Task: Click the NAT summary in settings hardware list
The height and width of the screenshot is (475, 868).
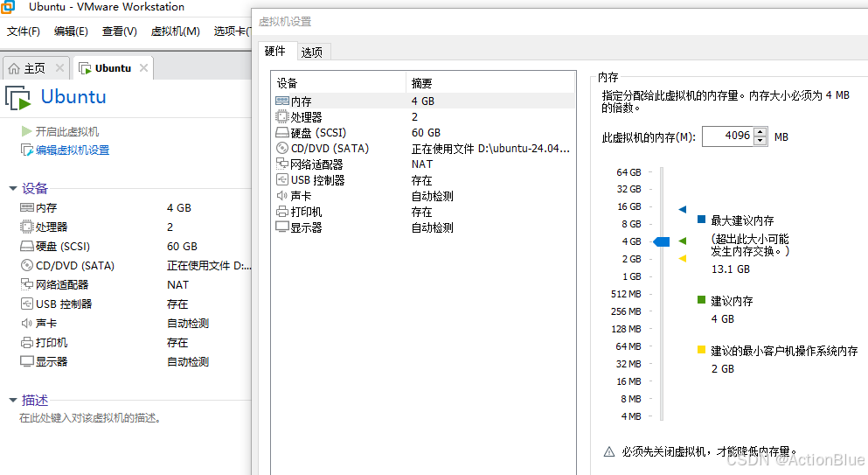Action: [422, 164]
